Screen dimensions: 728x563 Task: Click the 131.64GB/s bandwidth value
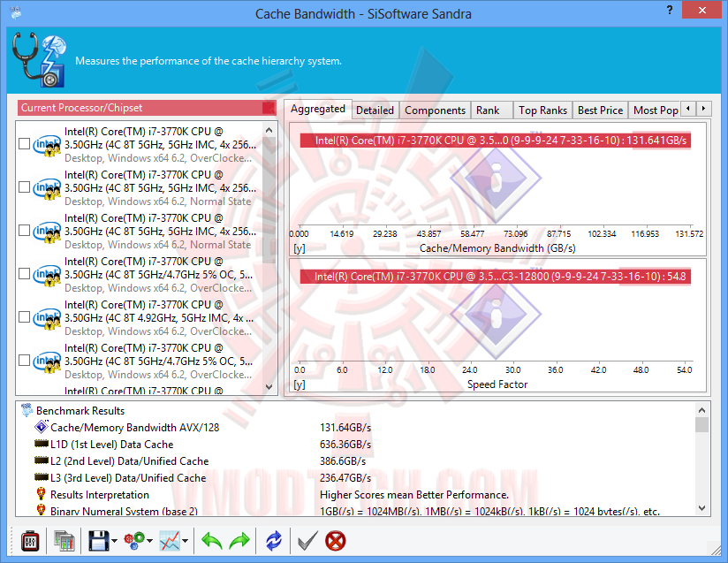click(x=345, y=428)
